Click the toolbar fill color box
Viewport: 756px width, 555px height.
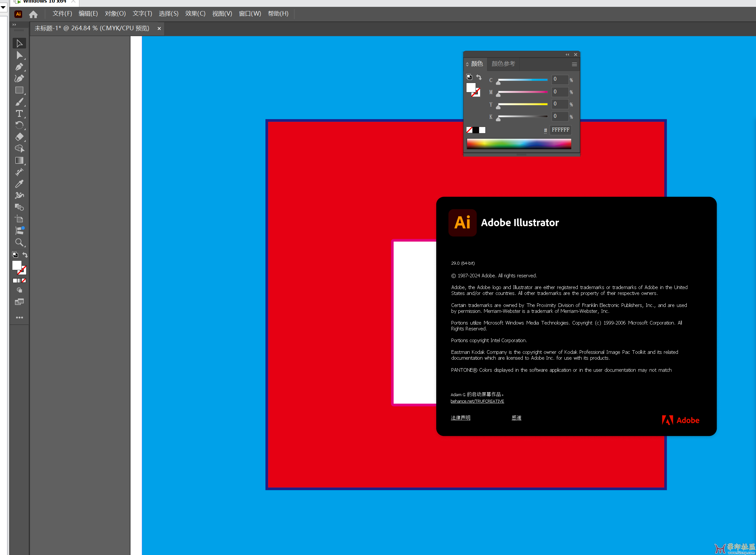(17, 265)
